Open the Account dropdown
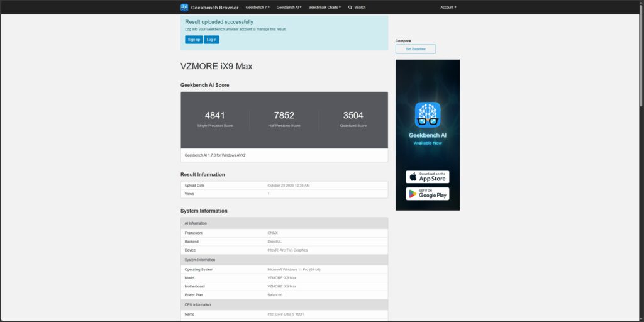The image size is (644, 322). (x=448, y=8)
